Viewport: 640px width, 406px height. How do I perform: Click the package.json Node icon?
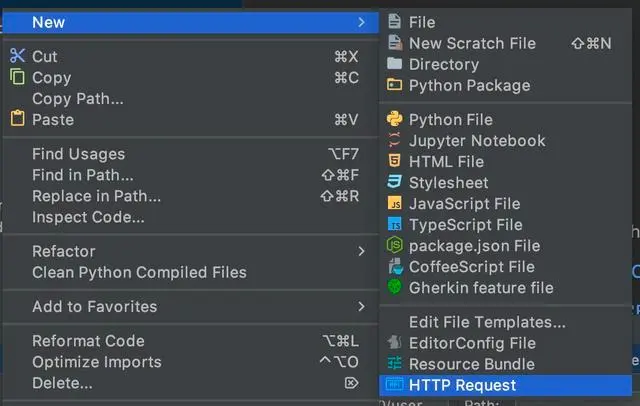[394, 245]
